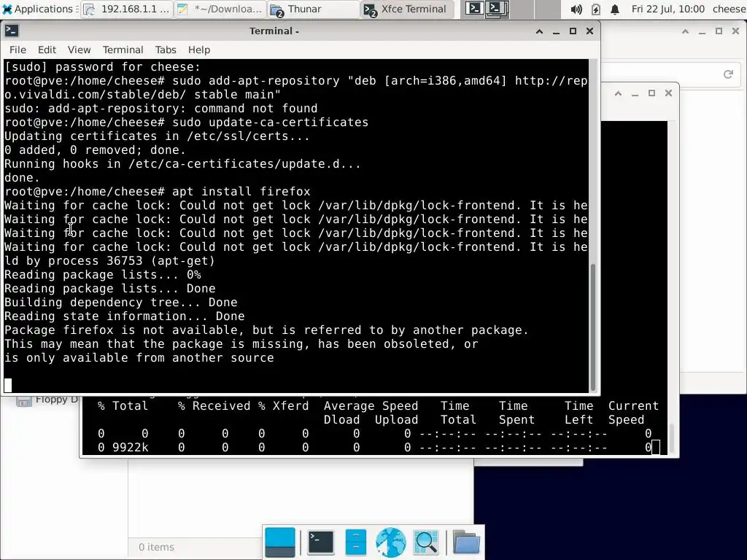The width and height of the screenshot is (747, 560).
Task: Select the empty fourth workspace
Action: pos(547,9)
